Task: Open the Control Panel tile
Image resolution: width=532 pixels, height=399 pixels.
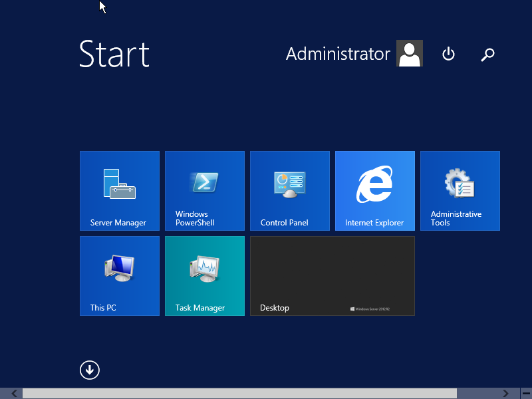Action: pyautogui.click(x=289, y=191)
